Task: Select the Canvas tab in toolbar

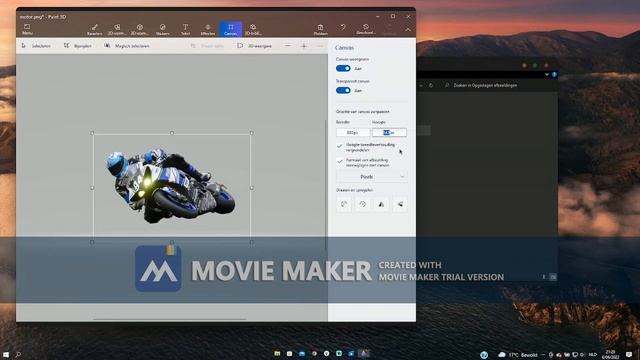Action: 231,29
